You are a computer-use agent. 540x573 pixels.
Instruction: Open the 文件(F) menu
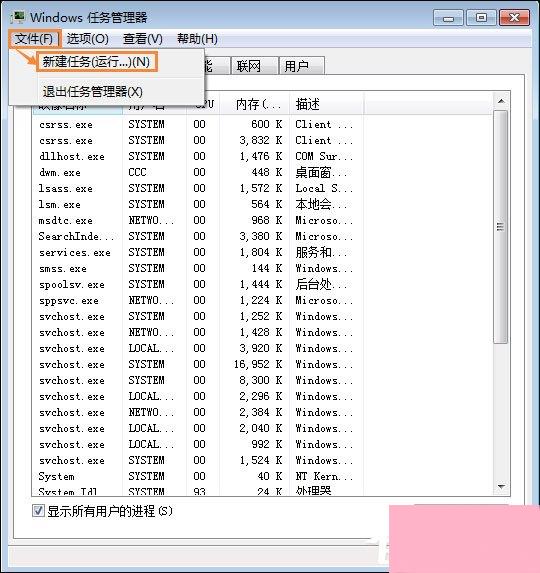(x=34, y=39)
